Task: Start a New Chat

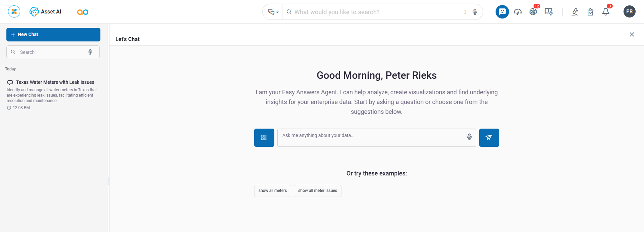Action: tap(53, 35)
